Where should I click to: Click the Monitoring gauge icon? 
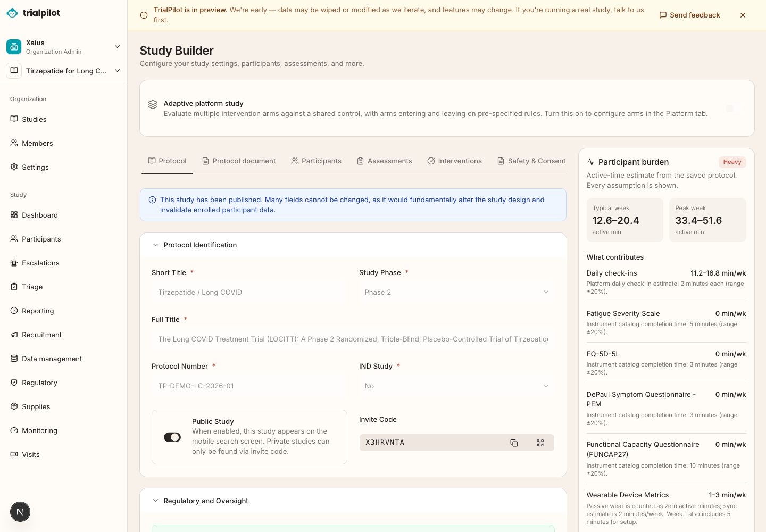coord(14,430)
